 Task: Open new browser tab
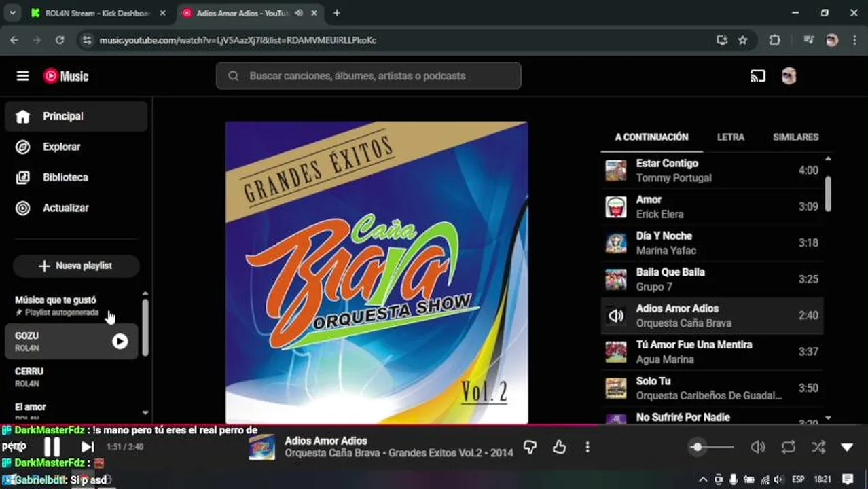tap(337, 13)
